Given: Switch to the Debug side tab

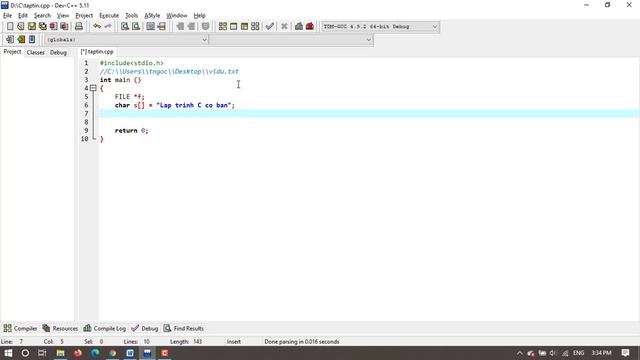Looking at the screenshot, I should [x=58, y=52].
